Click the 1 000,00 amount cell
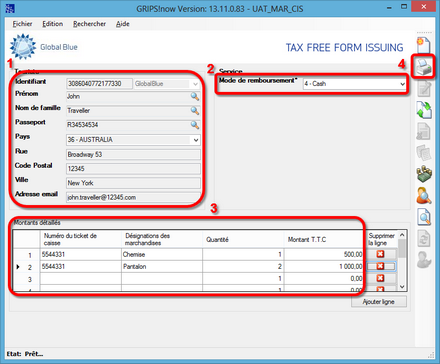 pyautogui.click(x=324, y=267)
